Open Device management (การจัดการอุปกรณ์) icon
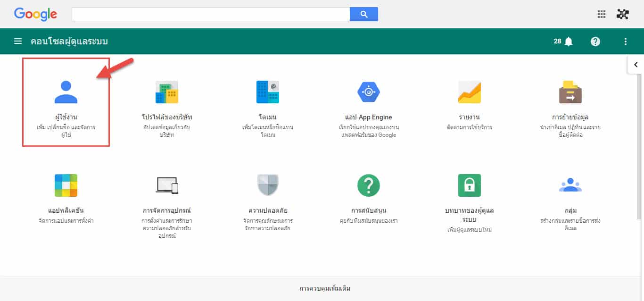This screenshot has height=301, width=644. [x=167, y=185]
